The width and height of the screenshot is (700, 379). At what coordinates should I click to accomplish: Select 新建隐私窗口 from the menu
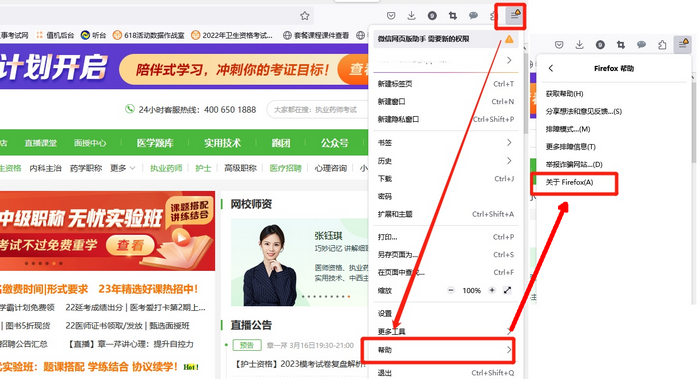pos(446,119)
